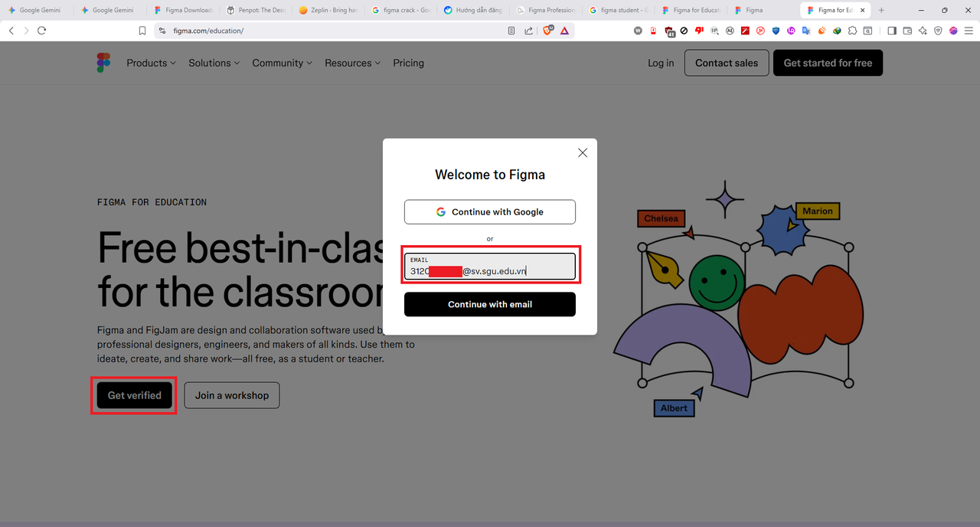Viewport: 980px width, 527px height.
Task: Reload the page
Action: 42,31
